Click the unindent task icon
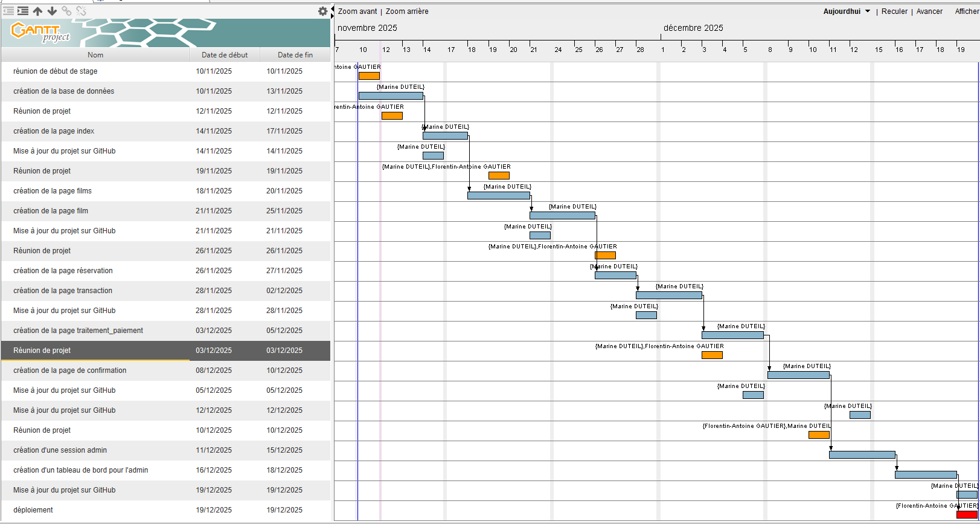The width and height of the screenshot is (980, 524). click(x=8, y=11)
